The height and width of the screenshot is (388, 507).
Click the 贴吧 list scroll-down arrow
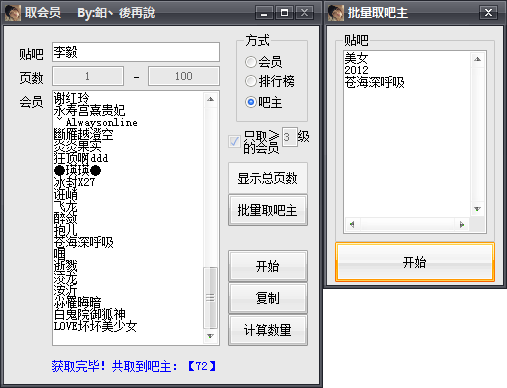point(478,209)
